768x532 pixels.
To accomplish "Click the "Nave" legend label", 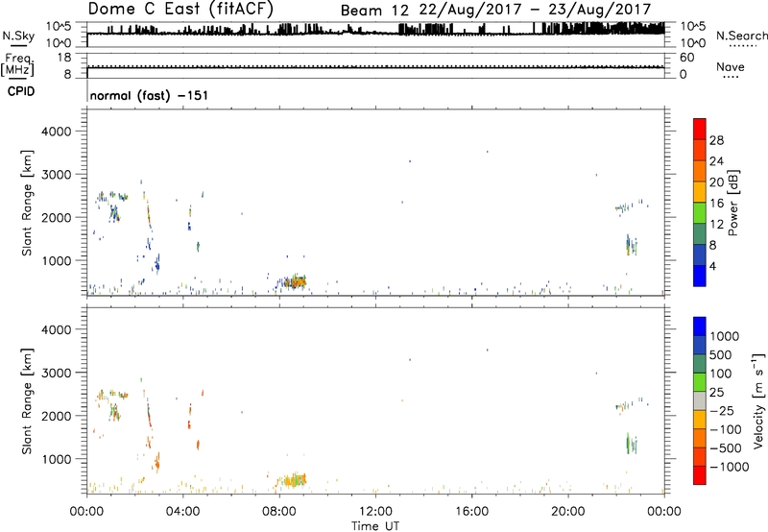I will click(730, 67).
